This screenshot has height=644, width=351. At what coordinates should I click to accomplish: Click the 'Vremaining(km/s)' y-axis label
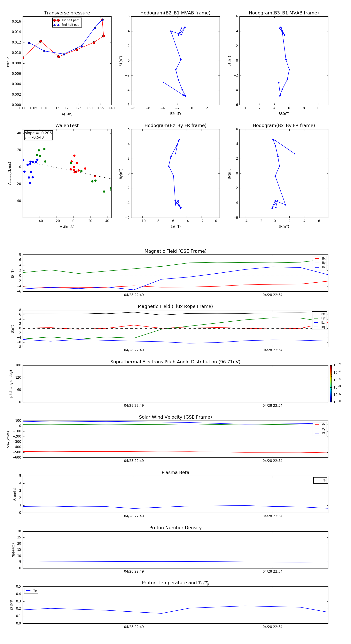tap(10, 173)
